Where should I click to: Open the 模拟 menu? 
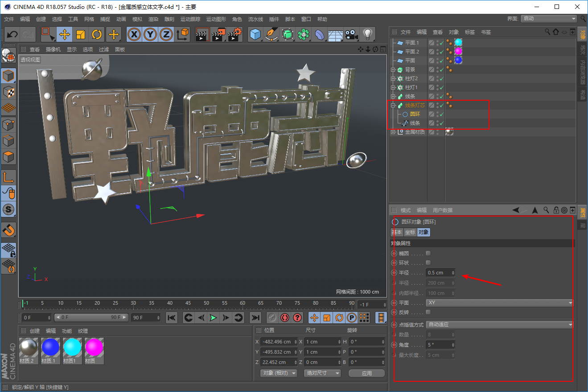137,19
